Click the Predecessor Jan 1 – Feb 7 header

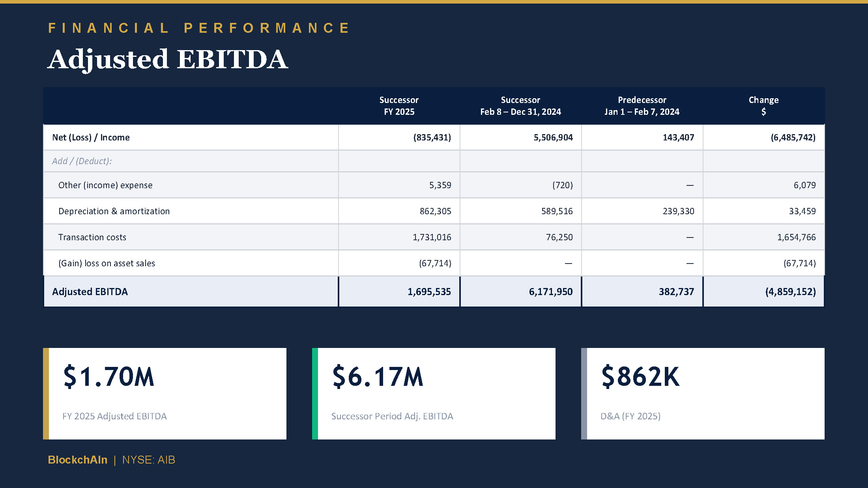tap(642, 106)
